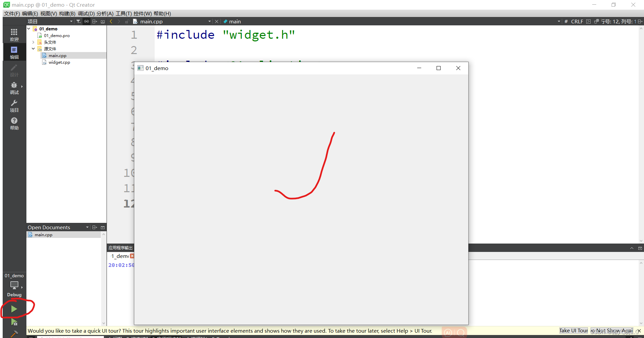Open Open Documents view dropdown
The width and height of the screenshot is (644, 338).
(x=88, y=227)
